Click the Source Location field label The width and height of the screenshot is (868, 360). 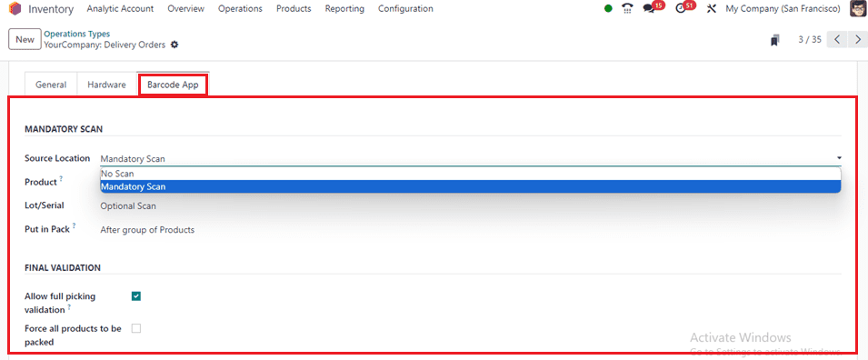point(57,158)
